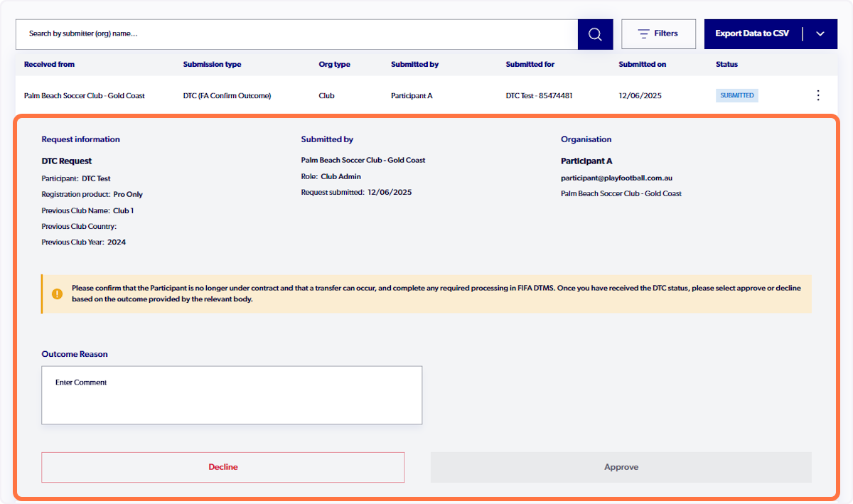Click the Previous Club Year 2024 line
Image resolution: width=853 pixels, height=504 pixels.
point(84,242)
